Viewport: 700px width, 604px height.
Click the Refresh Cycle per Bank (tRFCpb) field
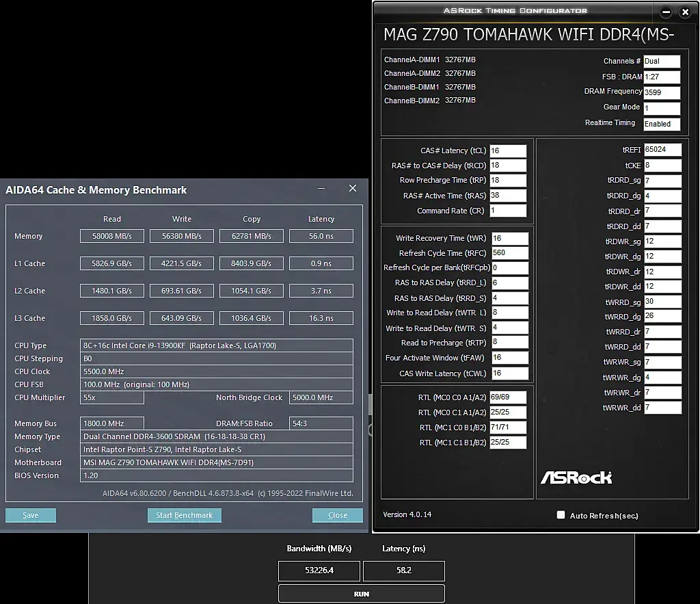click(510, 267)
